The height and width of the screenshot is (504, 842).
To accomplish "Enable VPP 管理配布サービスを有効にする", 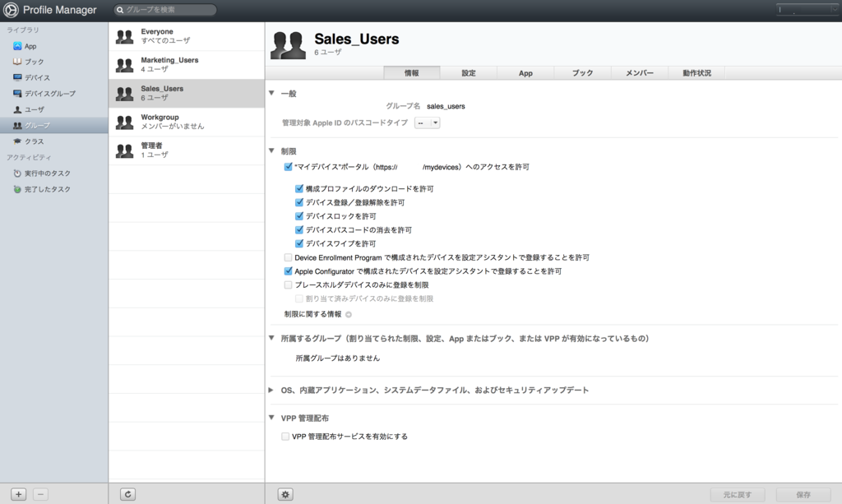I will click(x=285, y=437).
